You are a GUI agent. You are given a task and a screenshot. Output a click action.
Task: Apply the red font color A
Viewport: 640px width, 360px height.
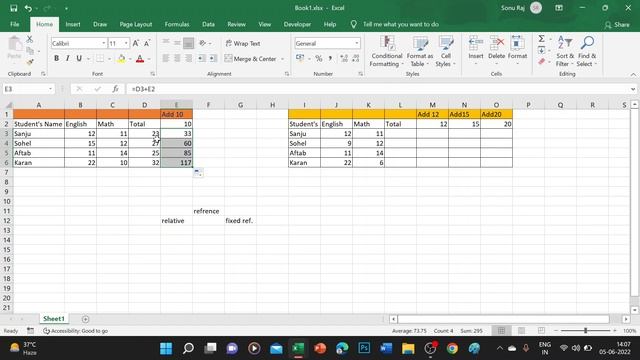coord(140,59)
